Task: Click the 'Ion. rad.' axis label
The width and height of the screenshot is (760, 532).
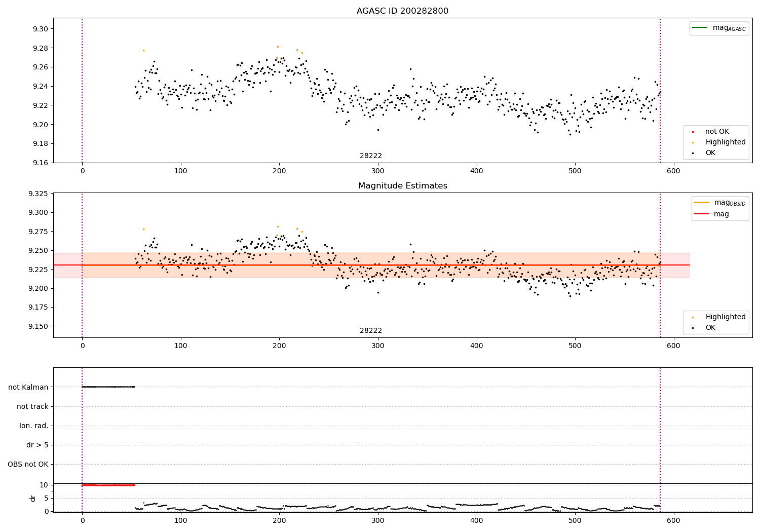Action: [x=34, y=426]
